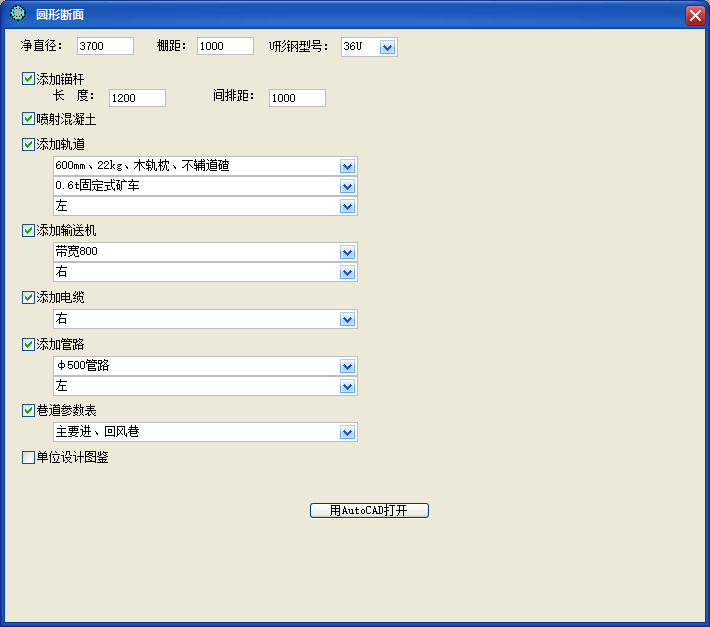Open the Φ500管路 dropdown

[x=347, y=366]
